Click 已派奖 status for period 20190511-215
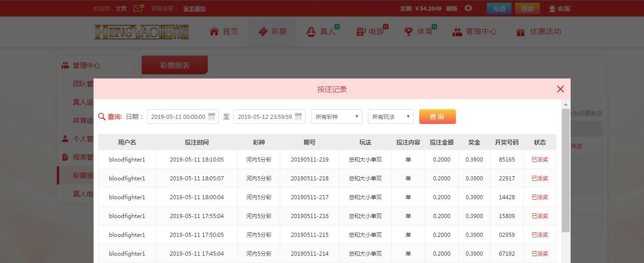644x263 pixels. (x=540, y=235)
